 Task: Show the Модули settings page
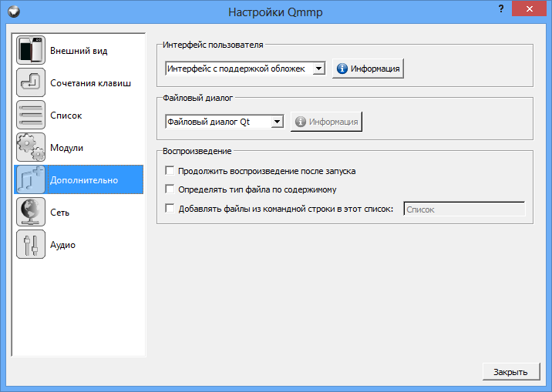pyautogui.click(x=79, y=148)
